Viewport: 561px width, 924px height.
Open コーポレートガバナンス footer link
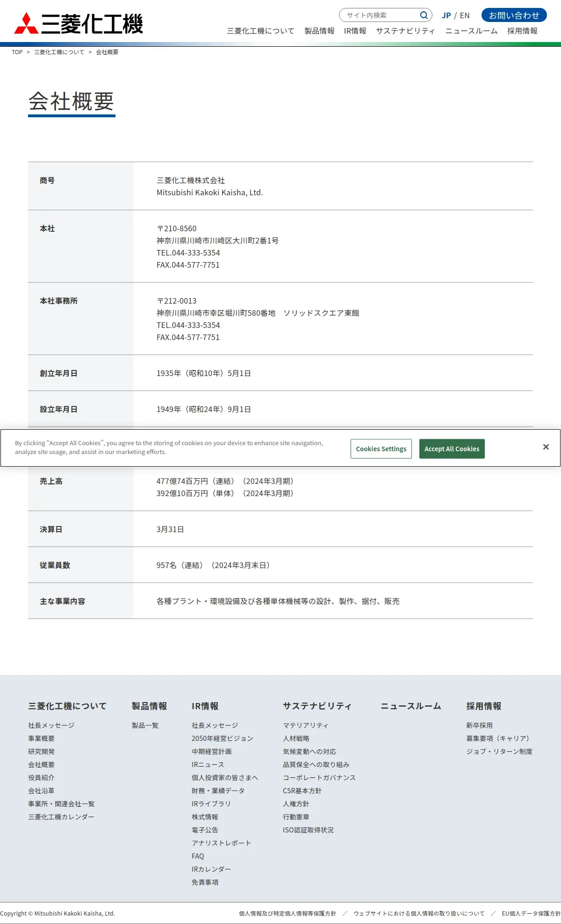click(x=319, y=778)
